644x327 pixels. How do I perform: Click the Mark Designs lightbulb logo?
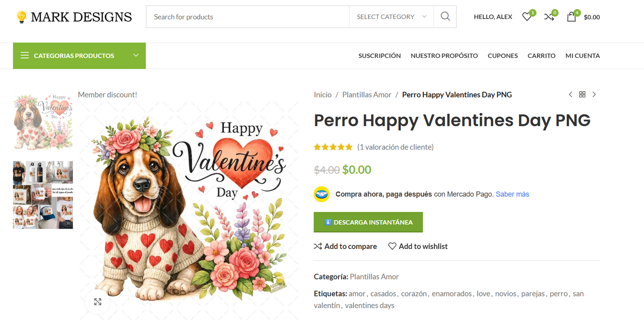pos(22,17)
